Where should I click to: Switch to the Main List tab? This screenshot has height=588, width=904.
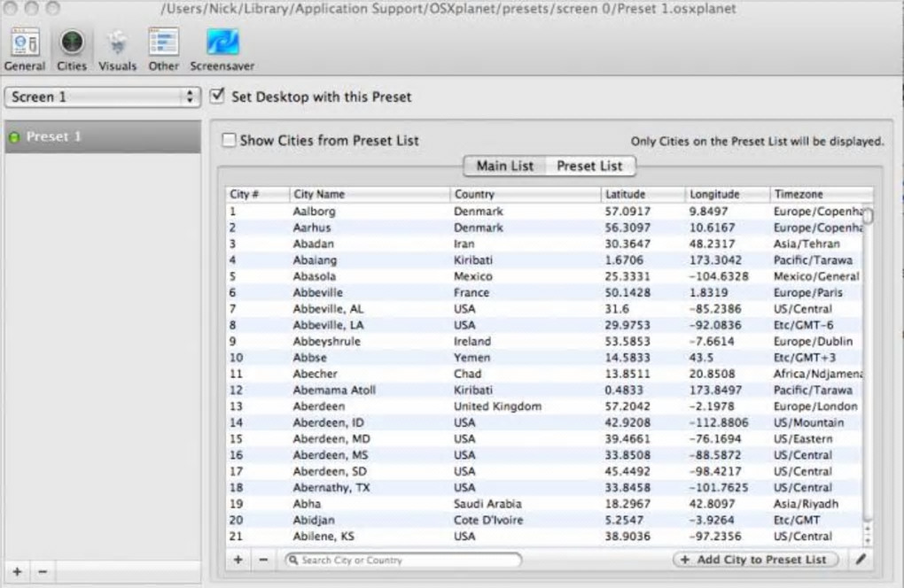click(504, 166)
